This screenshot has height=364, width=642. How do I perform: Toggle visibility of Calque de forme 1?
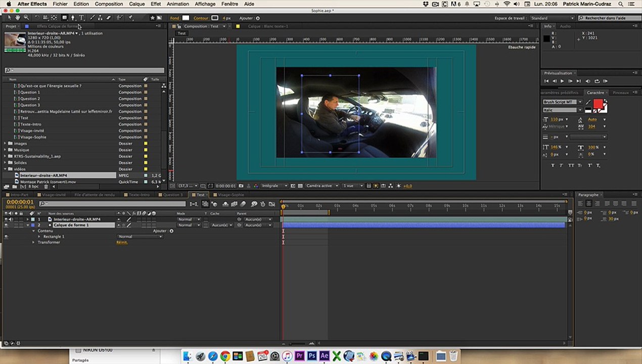pyautogui.click(x=6, y=225)
